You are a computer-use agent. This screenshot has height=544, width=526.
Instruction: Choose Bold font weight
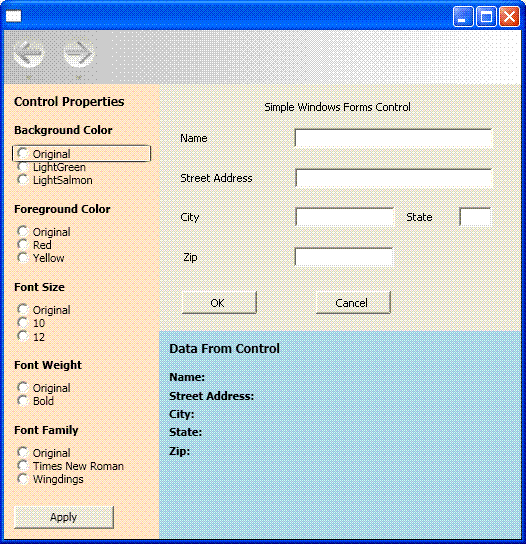tap(36, 401)
